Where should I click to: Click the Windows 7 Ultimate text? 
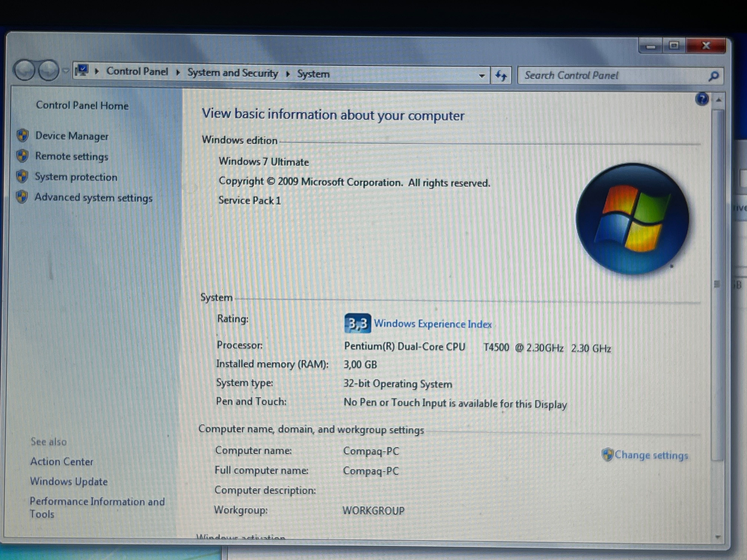click(x=264, y=162)
